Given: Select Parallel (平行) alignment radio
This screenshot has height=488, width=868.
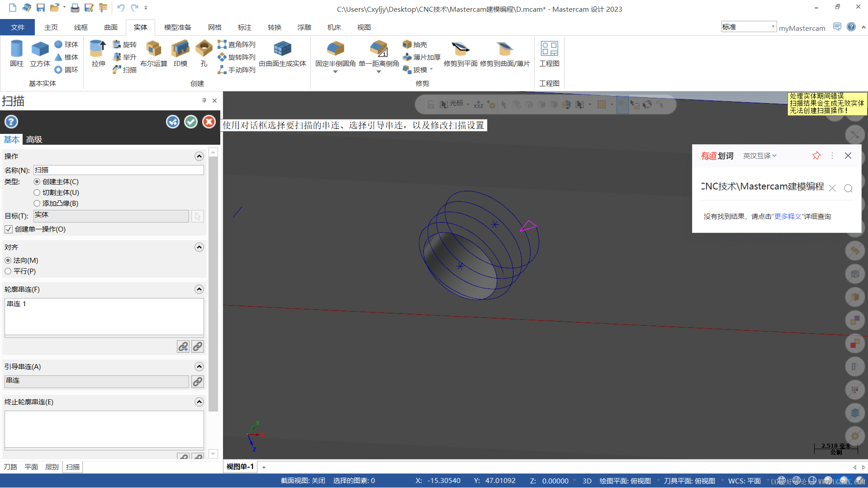Looking at the screenshot, I should tap(8, 271).
